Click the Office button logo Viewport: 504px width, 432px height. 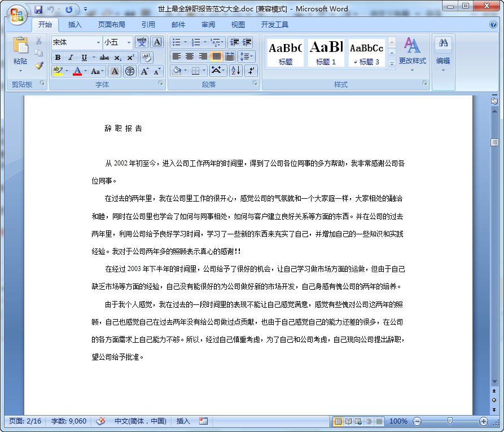[16, 15]
